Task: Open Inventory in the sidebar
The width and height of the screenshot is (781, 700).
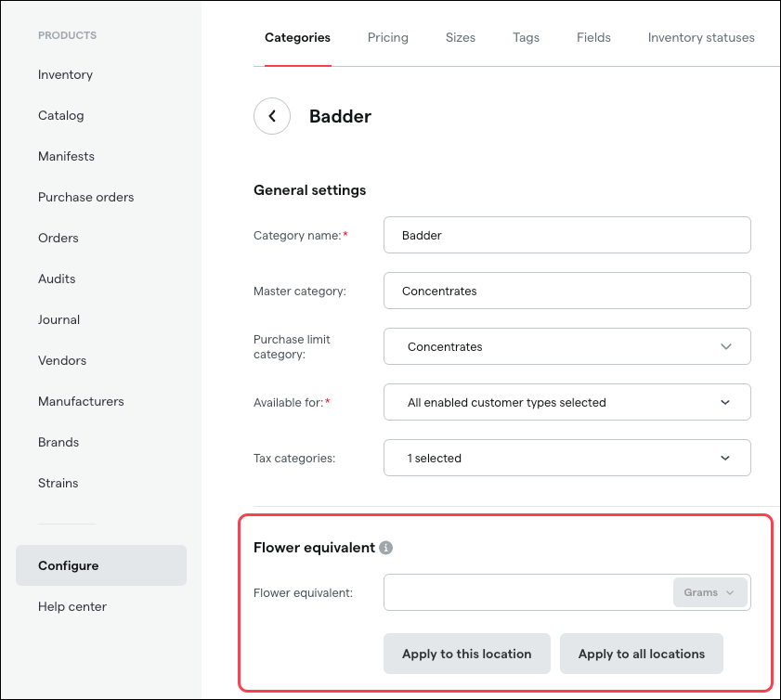Action: [x=65, y=74]
